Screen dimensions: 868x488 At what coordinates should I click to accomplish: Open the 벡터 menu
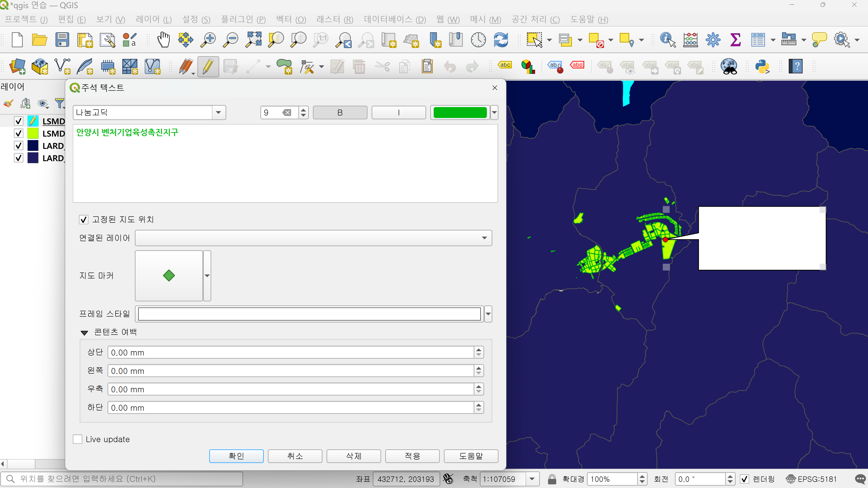point(291,20)
